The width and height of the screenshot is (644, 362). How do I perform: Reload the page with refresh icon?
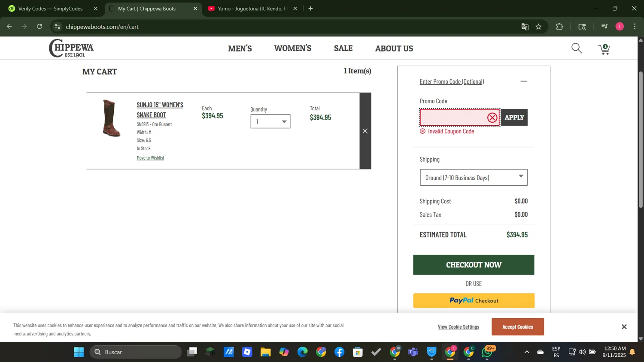coord(39,27)
